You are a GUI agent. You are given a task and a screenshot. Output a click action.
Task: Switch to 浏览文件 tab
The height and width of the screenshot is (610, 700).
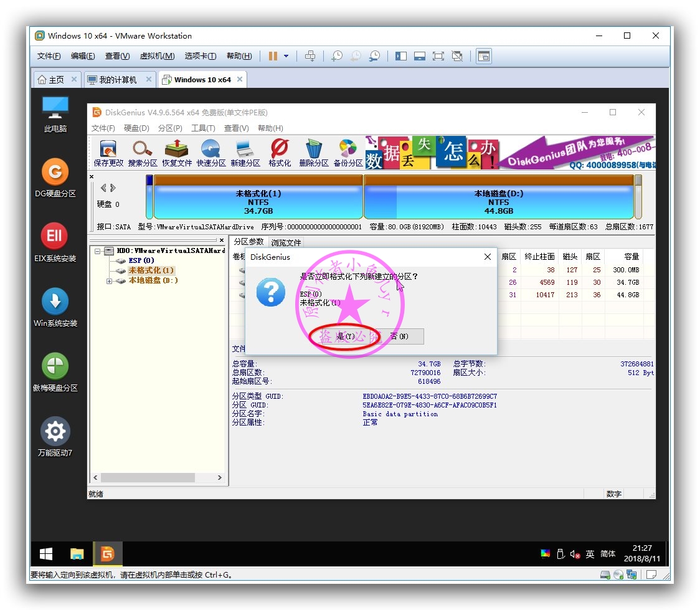pyautogui.click(x=286, y=242)
